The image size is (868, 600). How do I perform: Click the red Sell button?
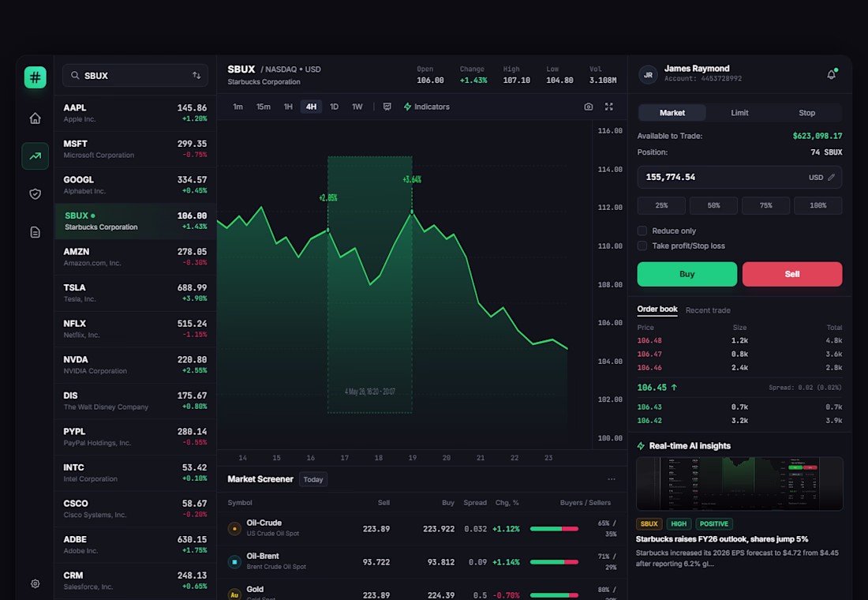(x=792, y=274)
